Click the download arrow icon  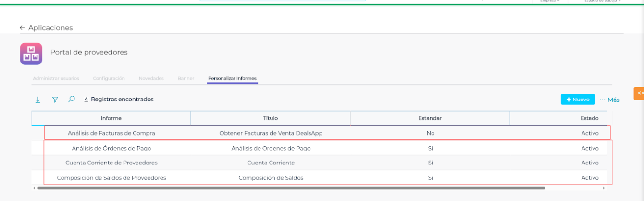pyautogui.click(x=38, y=100)
